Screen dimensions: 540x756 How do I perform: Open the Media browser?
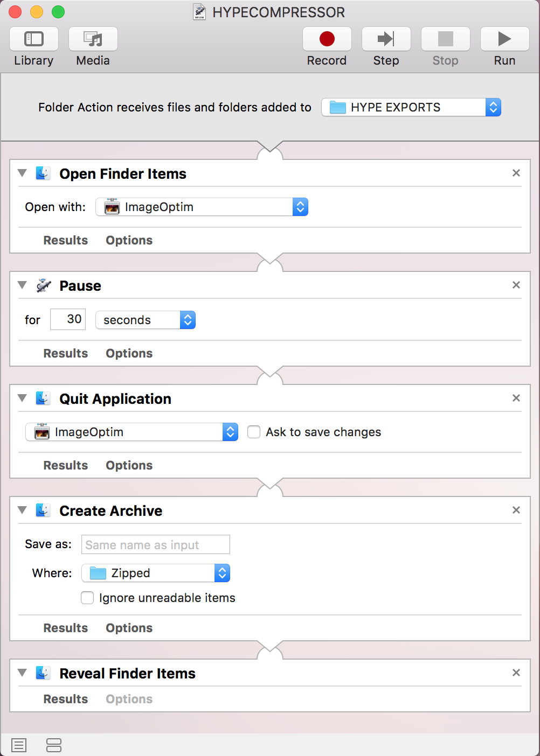click(x=92, y=39)
